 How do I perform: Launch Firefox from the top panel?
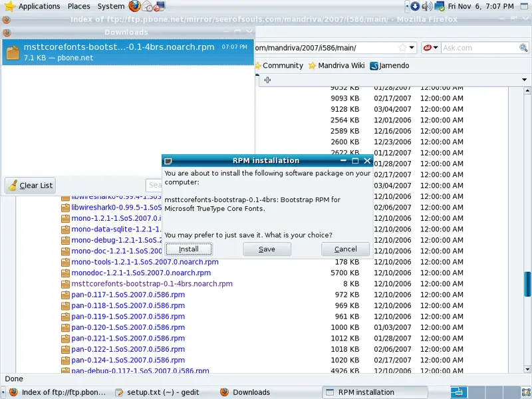(x=134, y=6)
